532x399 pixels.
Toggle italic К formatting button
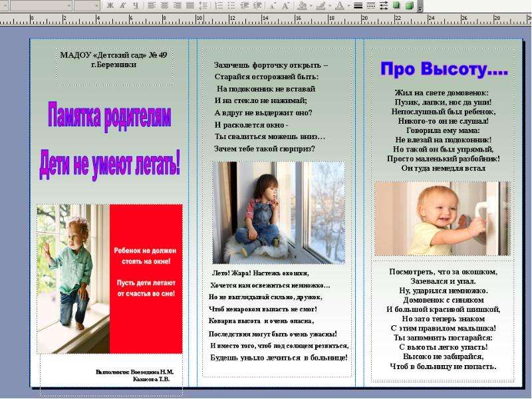coord(122,6)
